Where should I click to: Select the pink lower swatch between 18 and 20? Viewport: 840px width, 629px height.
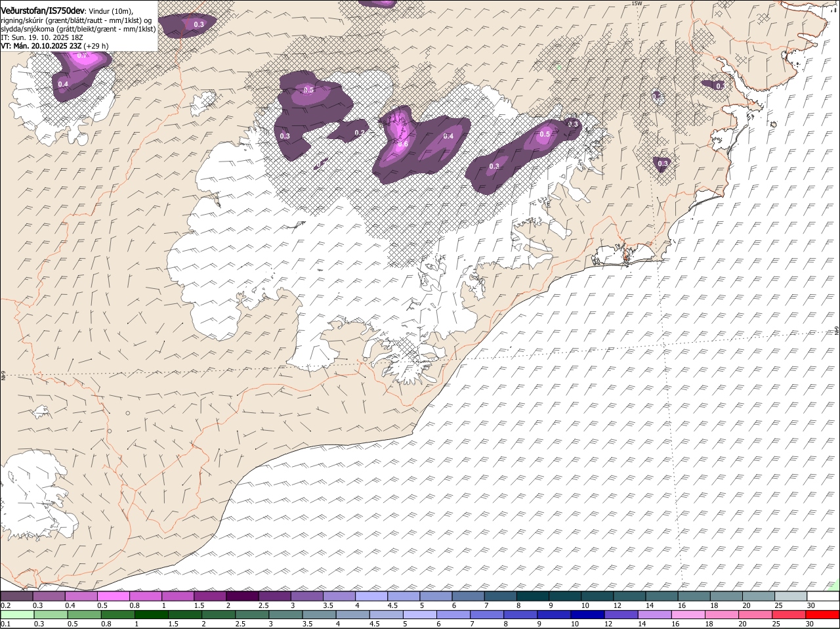click(722, 615)
